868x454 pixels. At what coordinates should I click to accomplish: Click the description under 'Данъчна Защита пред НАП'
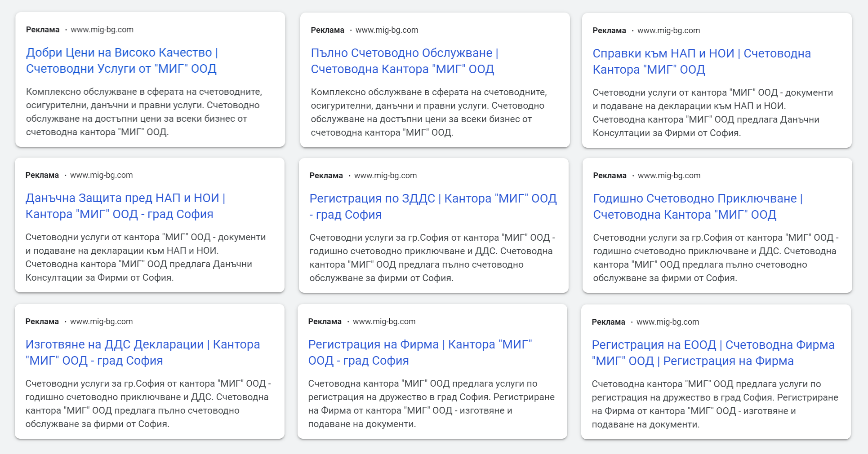click(x=146, y=257)
